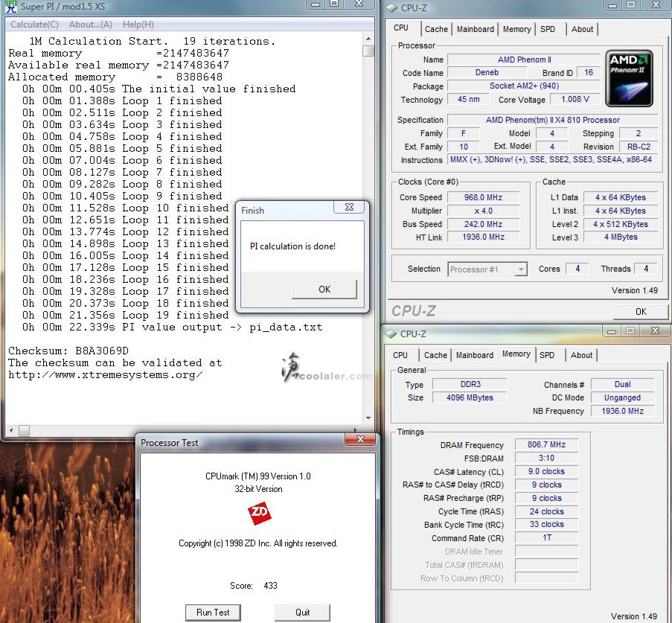Click the Instructions field listing MMX and SSE
Image resolution: width=672 pixels, height=623 pixels.
[x=552, y=159]
